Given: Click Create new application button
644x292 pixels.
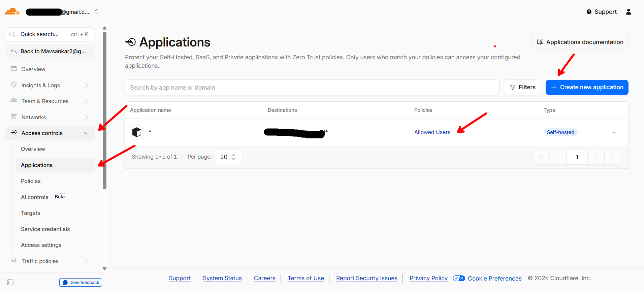Looking at the screenshot, I should point(587,88).
